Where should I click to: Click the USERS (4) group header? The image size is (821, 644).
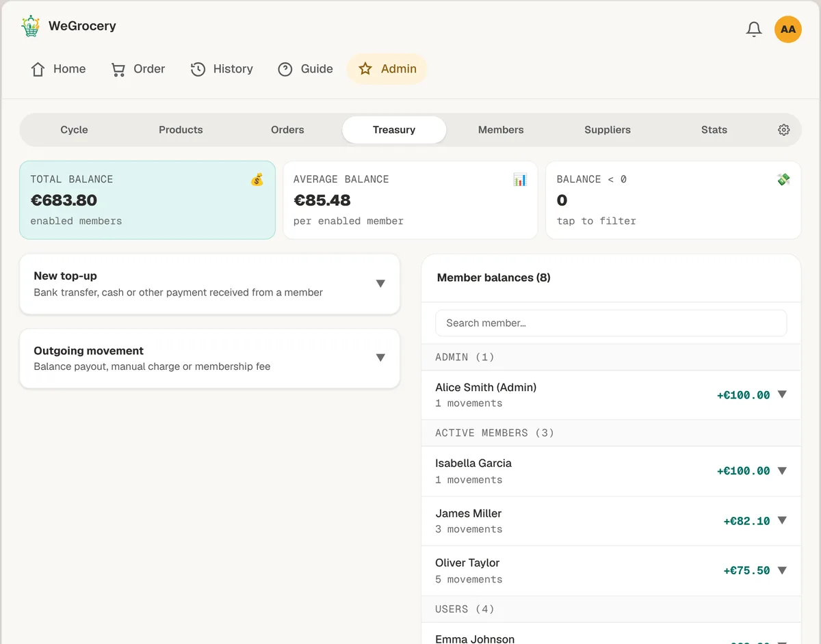[611, 609]
